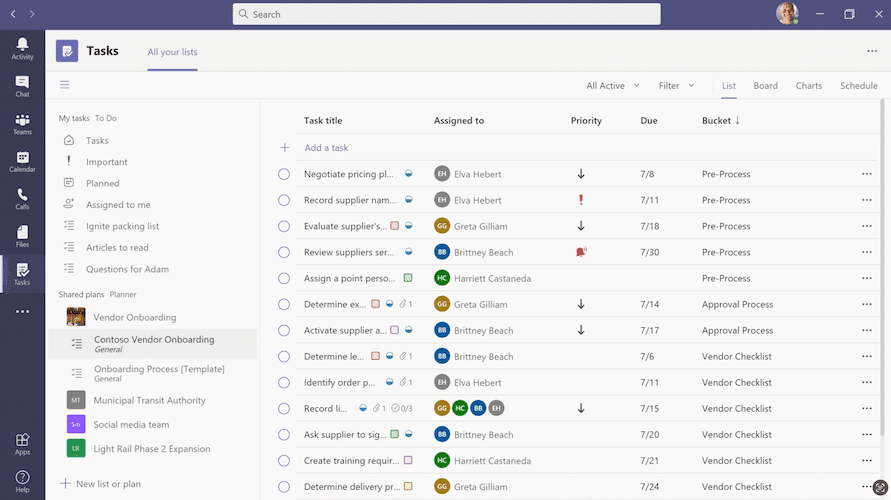Navigate forward with the right arrow
This screenshot has height=500, width=891.
(x=32, y=14)
